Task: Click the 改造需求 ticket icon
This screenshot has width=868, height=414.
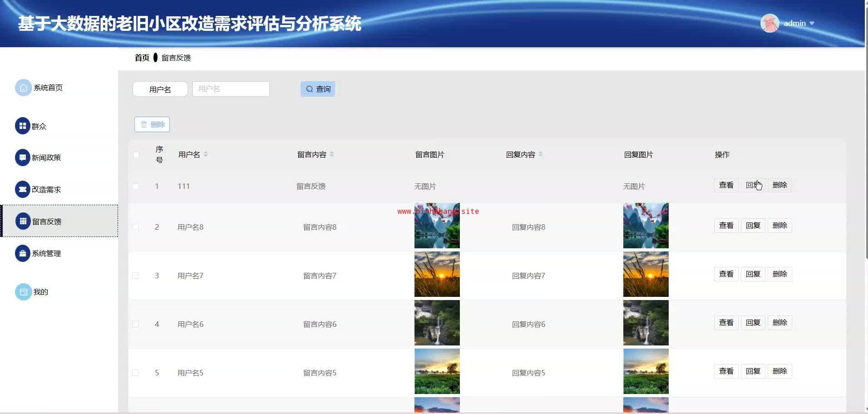Action: click(x=23, y=189)
